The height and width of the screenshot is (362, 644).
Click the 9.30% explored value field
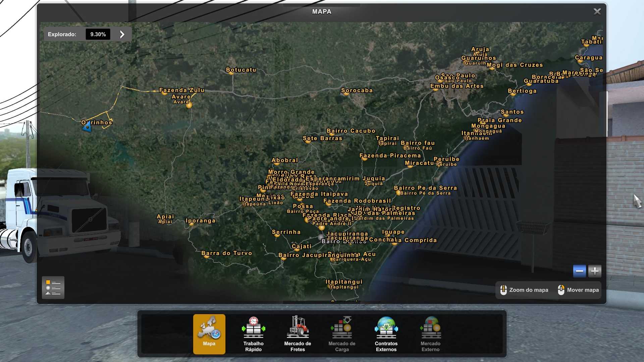pyautogui.click(x=98, y=34)
